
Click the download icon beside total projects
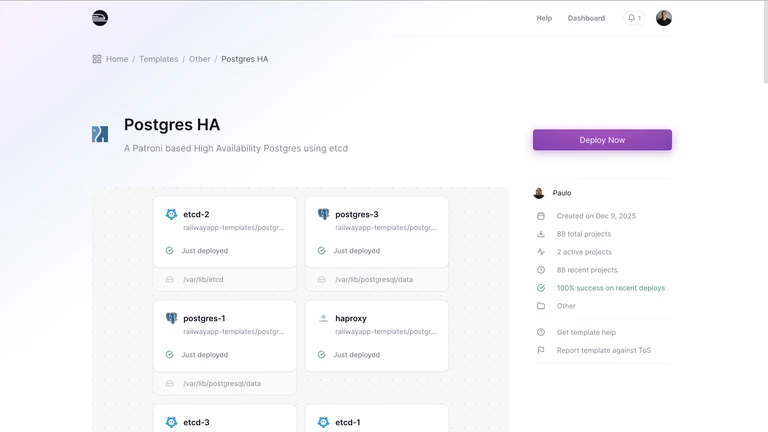point(541,234)
